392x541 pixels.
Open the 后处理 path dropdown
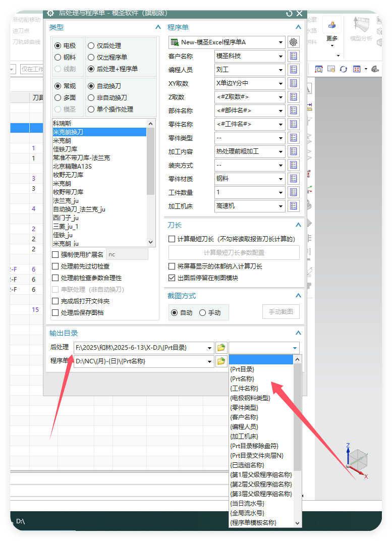(x=209, y=348)
